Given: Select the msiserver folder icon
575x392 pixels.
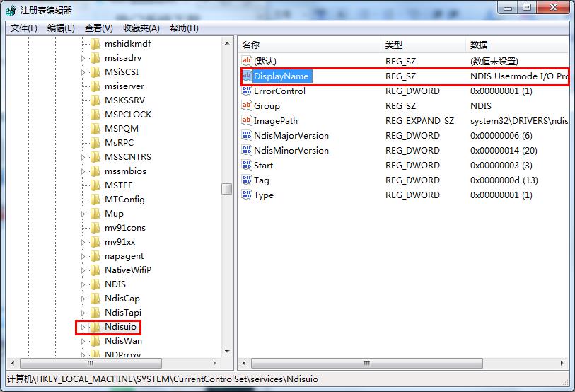Looking at the screenshot, I should click(95, 86).
